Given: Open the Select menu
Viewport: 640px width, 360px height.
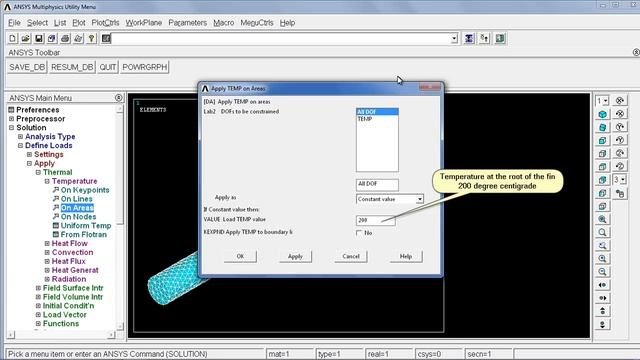Looking at the screenshot, I should coord(37,23).
